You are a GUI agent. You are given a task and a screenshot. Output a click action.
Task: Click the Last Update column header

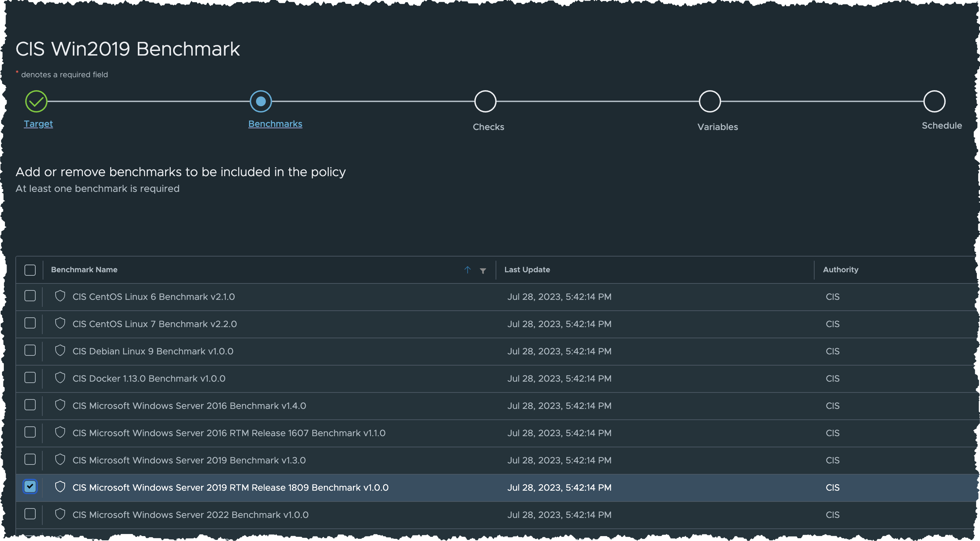pyautogui.click(x=527, y=270)
